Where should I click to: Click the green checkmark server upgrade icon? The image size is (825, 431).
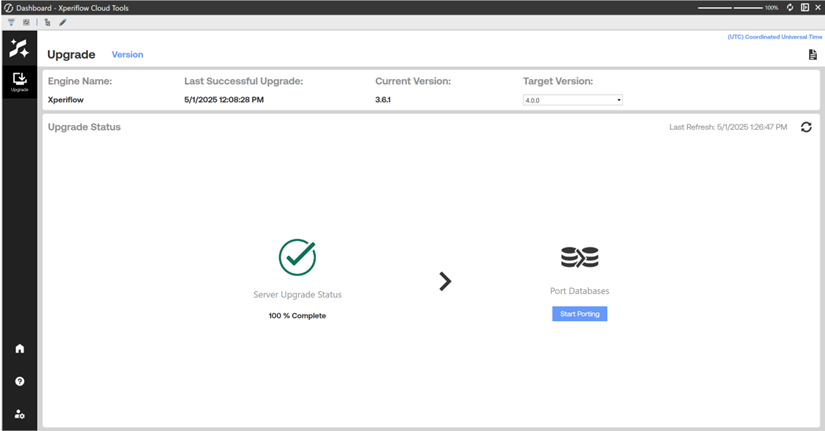tap(297, 257)
